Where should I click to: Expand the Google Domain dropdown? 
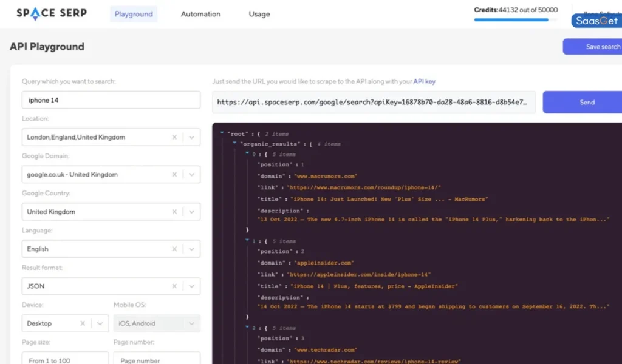(191, 174)
